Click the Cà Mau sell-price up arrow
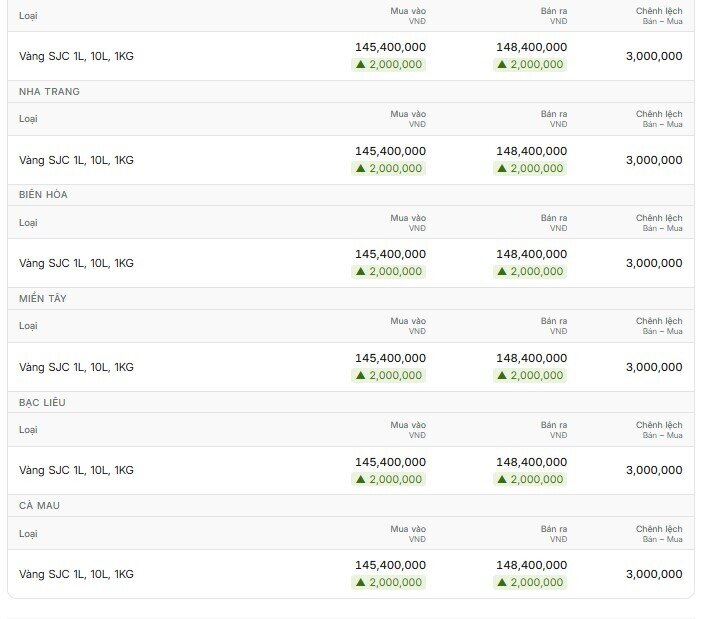Screen dimensions: 703x619 [502, 582]
